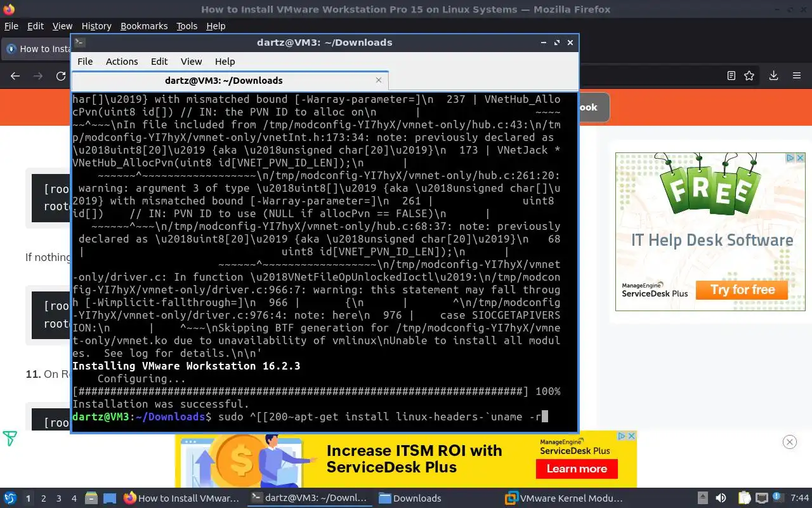Click Firefox's Forward navigation arrow
Viewport: 812px width, 508px height.
(38, 76)
